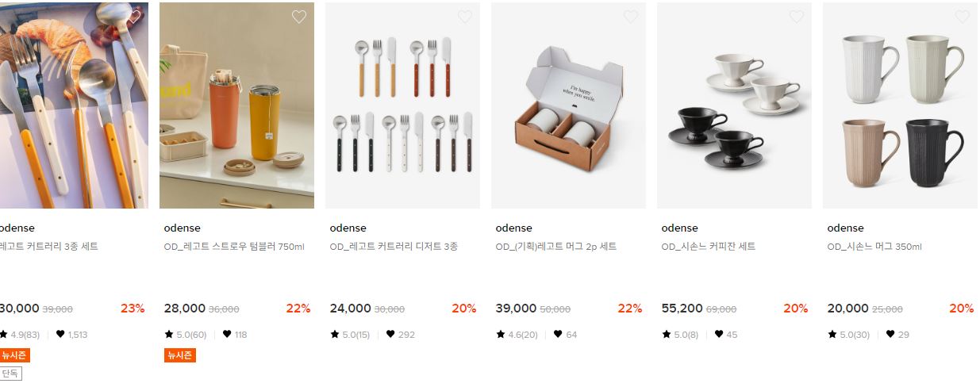This screenshot has height=391, width=980.
Task: Click heart icon on Sisonne mug 350ml image
Action: [x=963, y=17]
